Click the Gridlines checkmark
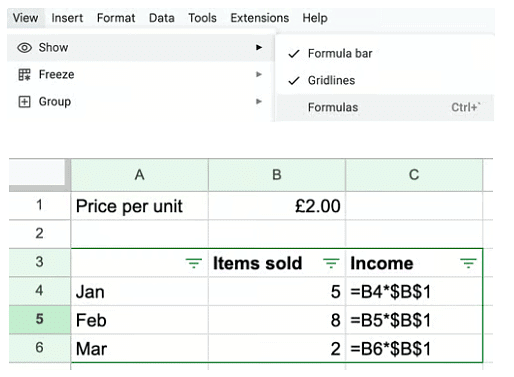 coord(294,81)
